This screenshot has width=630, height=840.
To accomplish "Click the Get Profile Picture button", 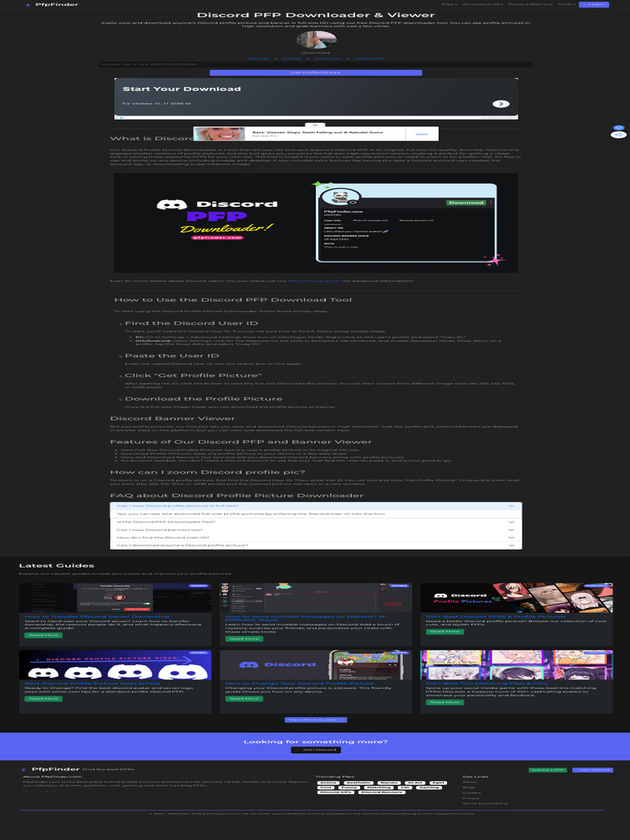I will click(x=316, y=72).
